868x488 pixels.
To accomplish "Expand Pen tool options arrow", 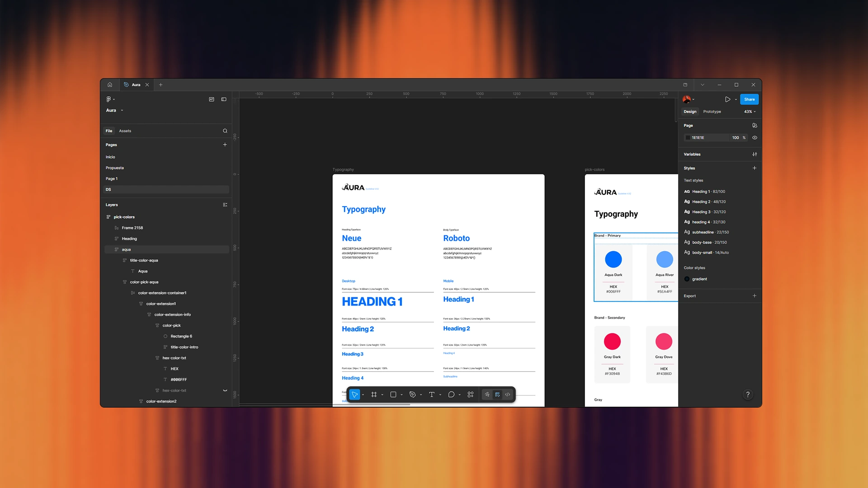I will click(421, 395).
